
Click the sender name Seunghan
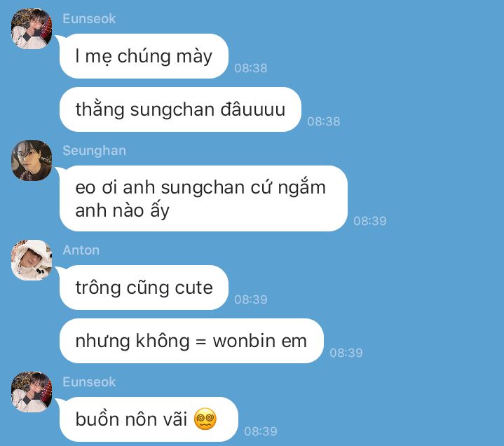(94, 151)
